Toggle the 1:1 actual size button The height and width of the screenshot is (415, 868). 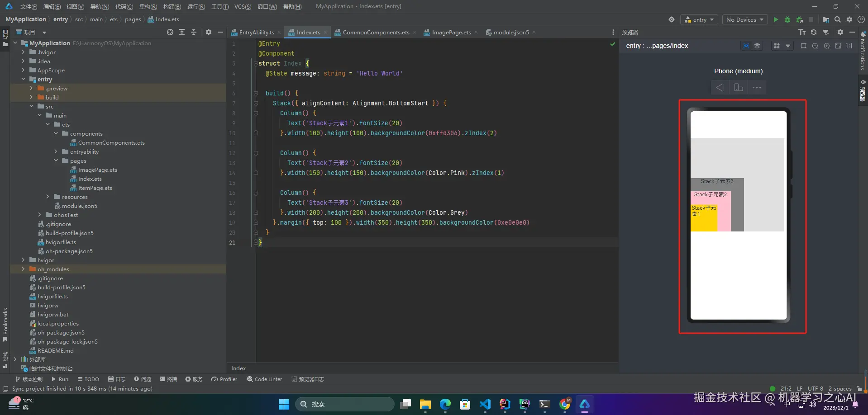click(849, 46)
